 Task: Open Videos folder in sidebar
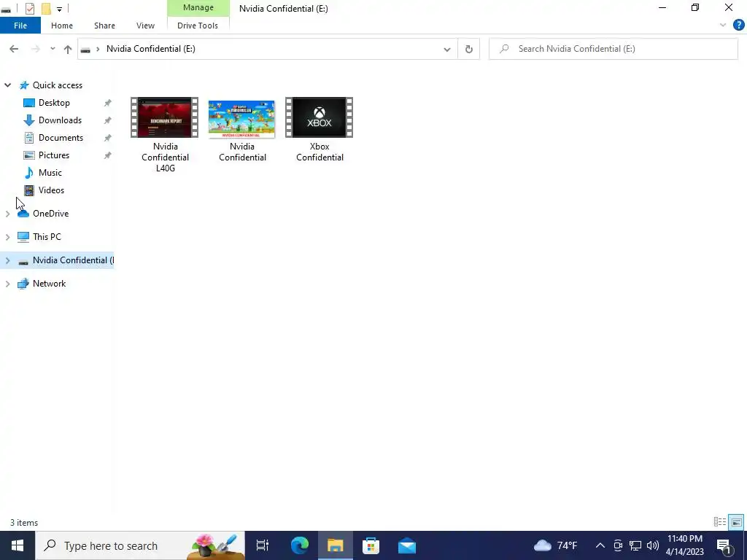tap(51, 190)
